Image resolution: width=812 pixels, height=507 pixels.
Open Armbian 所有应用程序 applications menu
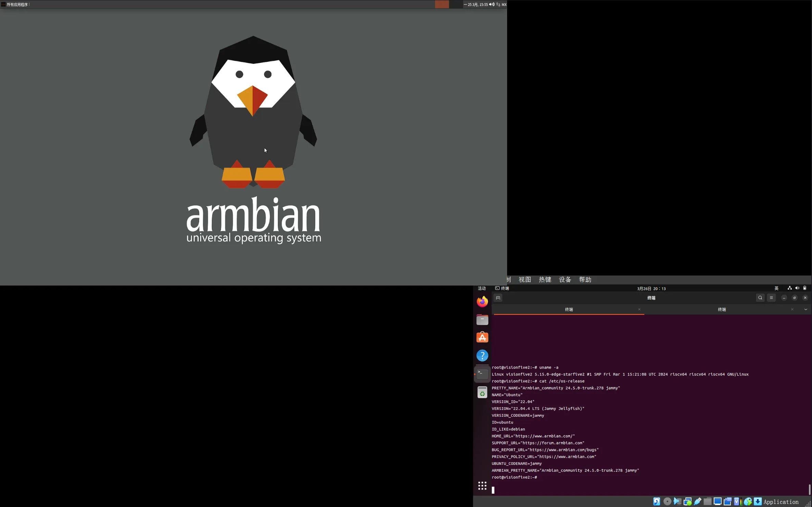coord(17,4)
